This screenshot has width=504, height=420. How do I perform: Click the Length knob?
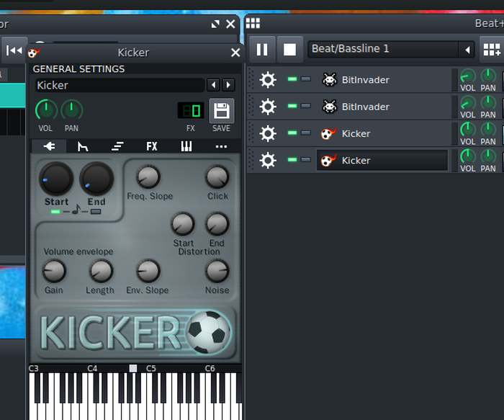coord(101,271)
